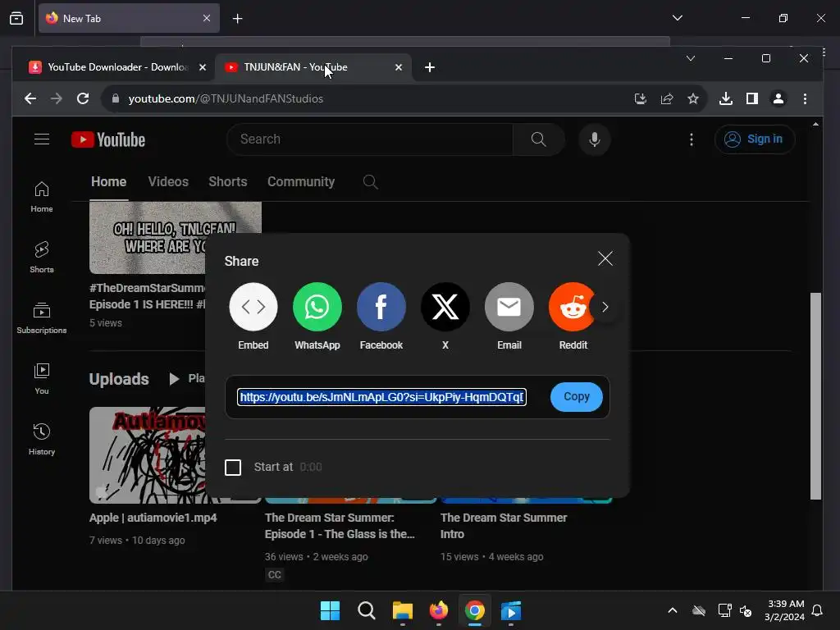Go to YouTube logo home
The image size is (840, 630).
pyautogui.click(x=108, y=139)
